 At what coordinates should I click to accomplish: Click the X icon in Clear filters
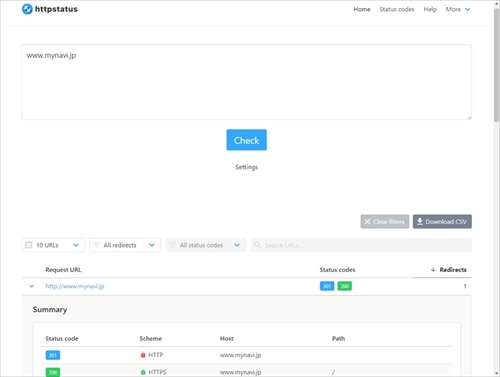click(367, 221)
